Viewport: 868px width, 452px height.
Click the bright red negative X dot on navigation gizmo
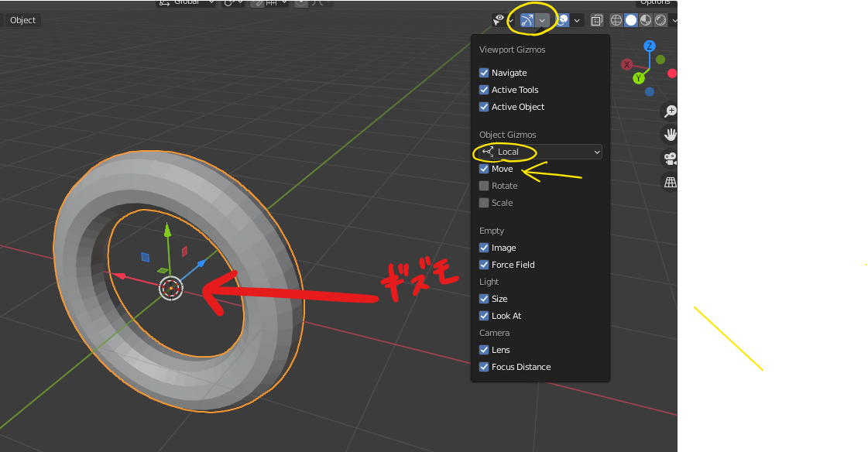click(672, 73)
